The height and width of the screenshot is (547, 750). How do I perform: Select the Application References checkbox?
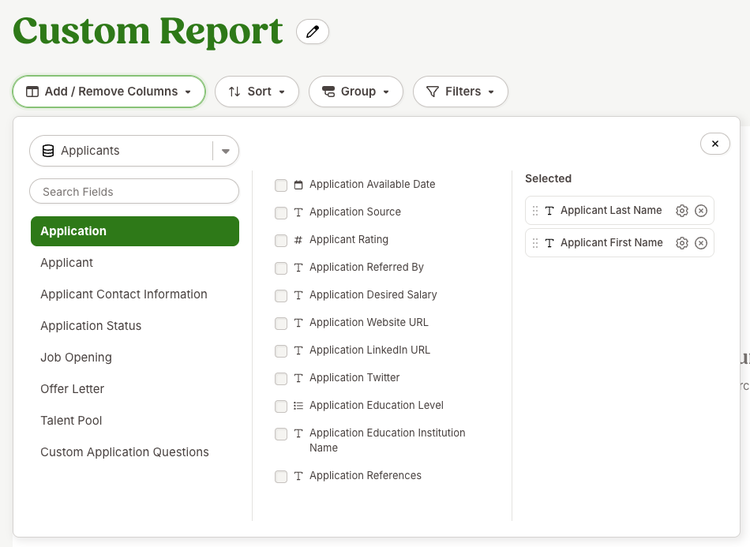281,476
